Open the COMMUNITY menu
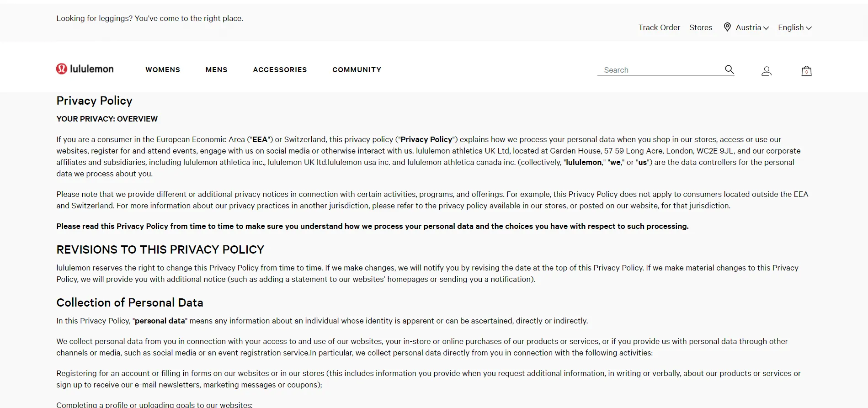Screen dimensions: 868x408 [x=357, y=70]
